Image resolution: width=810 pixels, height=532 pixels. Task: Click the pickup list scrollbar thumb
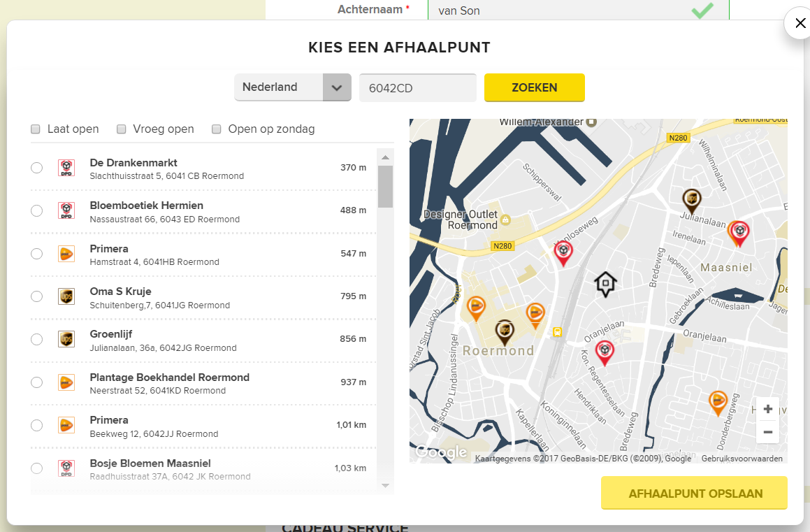pyautogui.click(x=385, y=187)
